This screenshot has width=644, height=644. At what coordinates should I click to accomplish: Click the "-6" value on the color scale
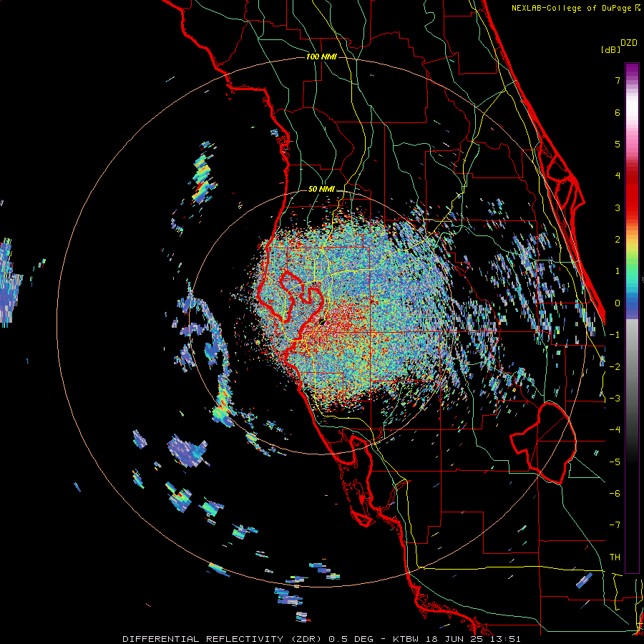pos(615,494)
